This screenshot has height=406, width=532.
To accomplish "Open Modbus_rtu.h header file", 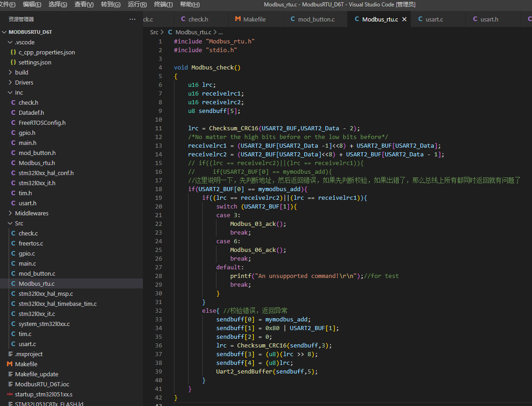I will coord(71,163).
